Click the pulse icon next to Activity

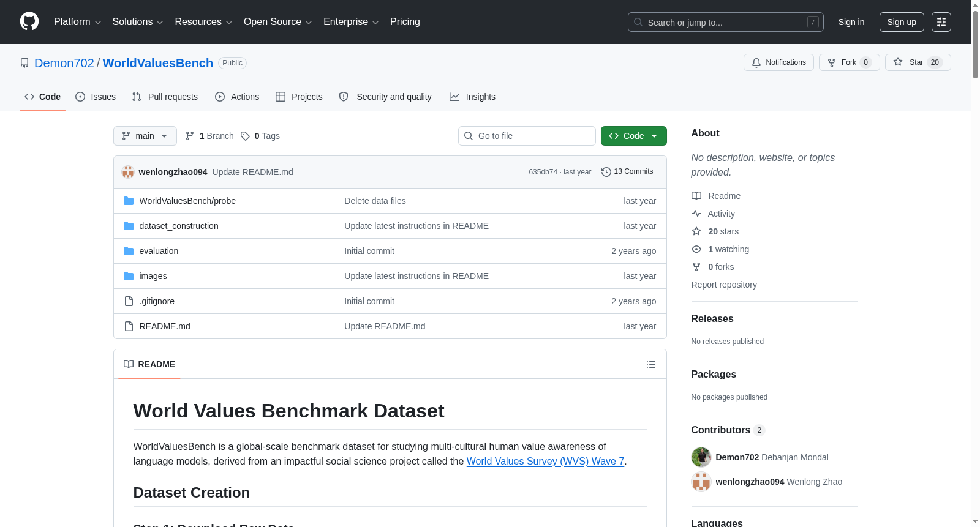click(696, 214)
